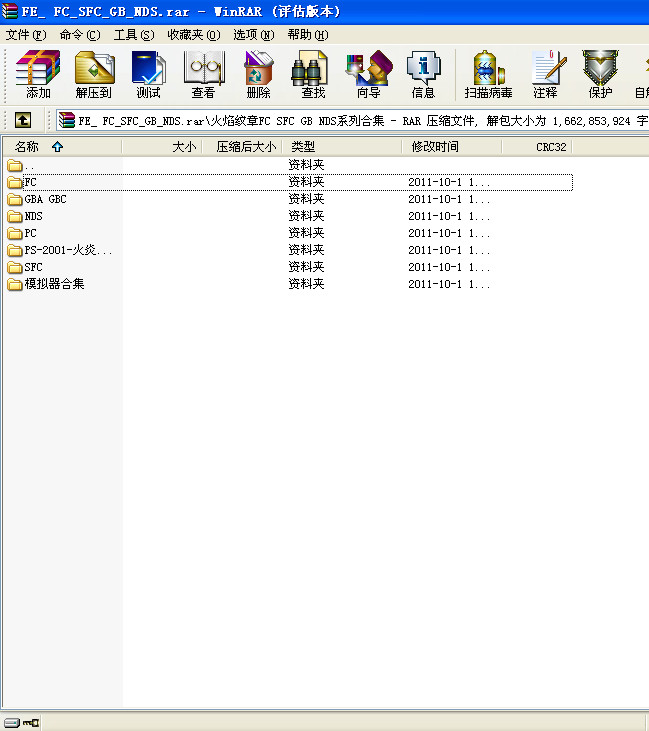Image resolution: width=649 pixels, height=731 pixels.
Task: Open the 选项(N) menu
Action: [x=254, y=35]
